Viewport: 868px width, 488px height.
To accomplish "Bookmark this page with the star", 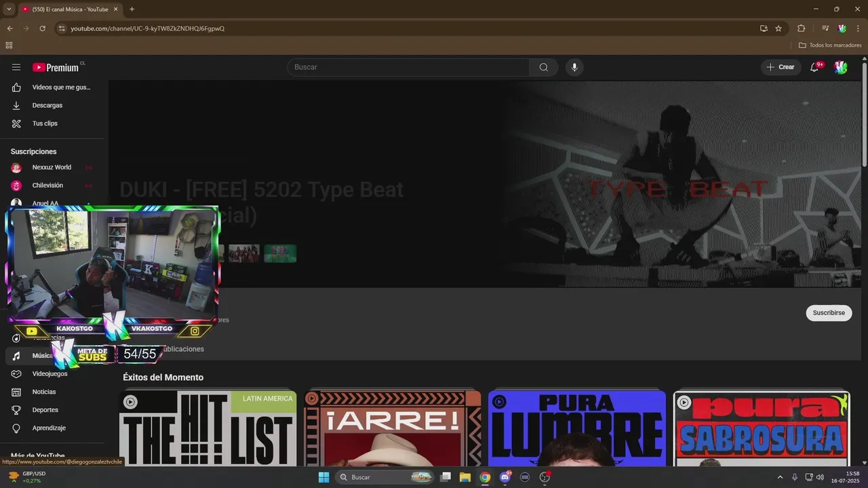I will point(778,28).
